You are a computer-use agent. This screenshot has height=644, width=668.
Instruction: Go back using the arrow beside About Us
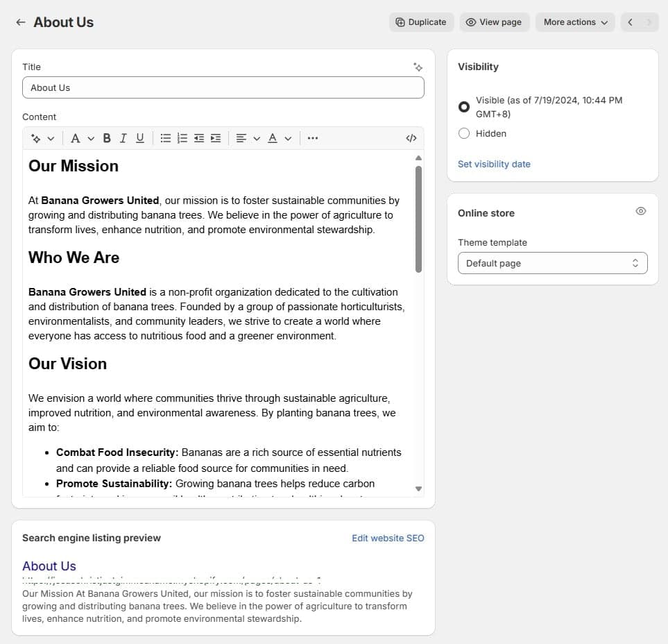pyautogui.click(x=20, y=22)
